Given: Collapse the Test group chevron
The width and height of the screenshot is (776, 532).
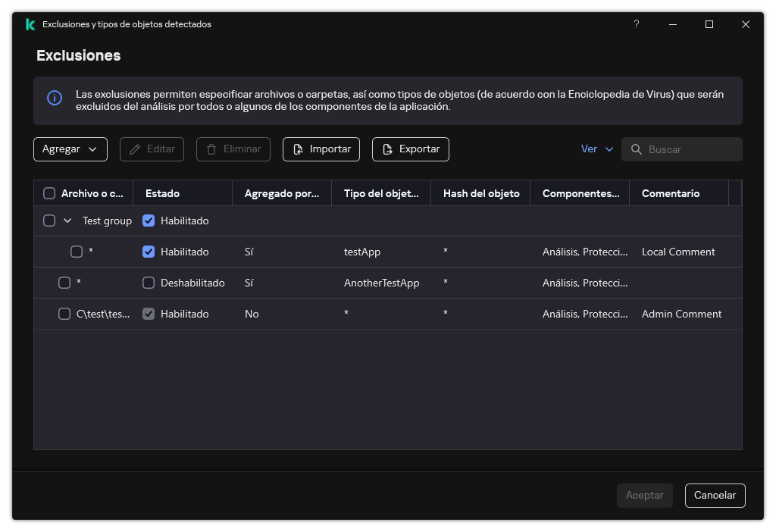Looking at the screenshot, I should (67, 221).
